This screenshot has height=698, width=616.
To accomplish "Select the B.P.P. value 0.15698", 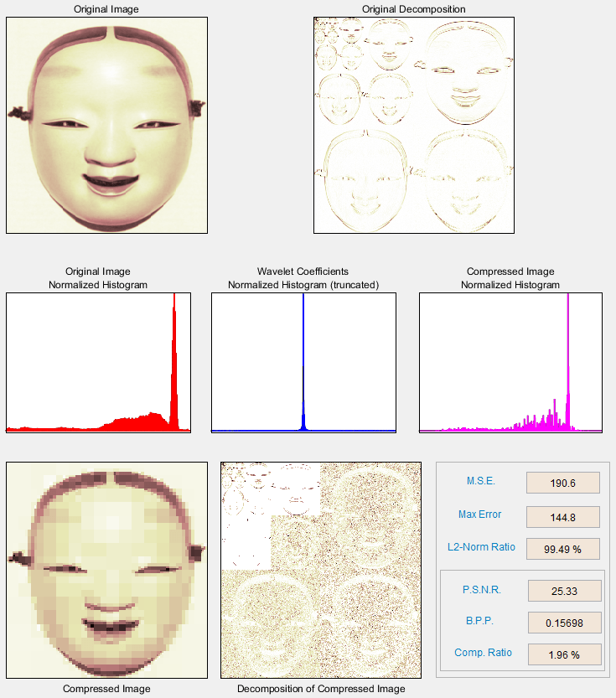I will [x=564, y=623].
